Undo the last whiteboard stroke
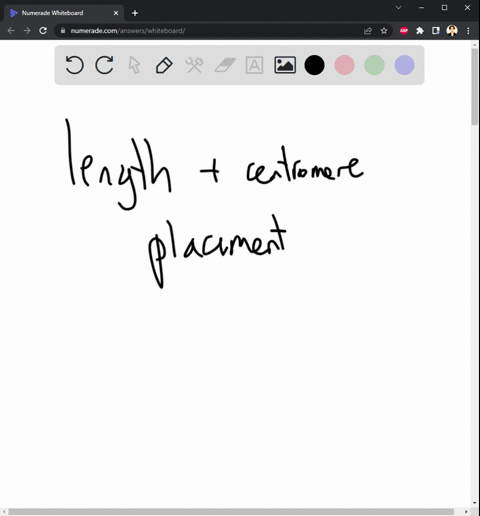Image resolution: width=480 pixels, height=516 pixels. 74,65
